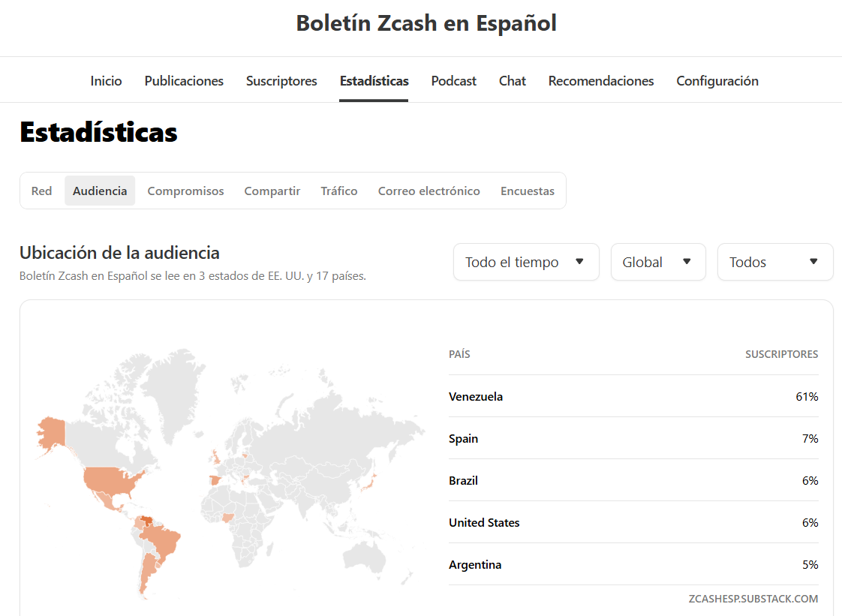Image resolution: width=842 pixels, height=616 pixels.
Task: Go to the Inicio tab
Action: click(106, 81)
